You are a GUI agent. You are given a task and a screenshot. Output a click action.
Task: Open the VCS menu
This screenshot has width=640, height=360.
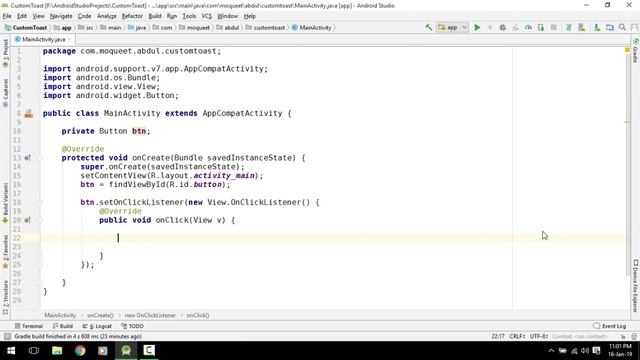(207, 16)
